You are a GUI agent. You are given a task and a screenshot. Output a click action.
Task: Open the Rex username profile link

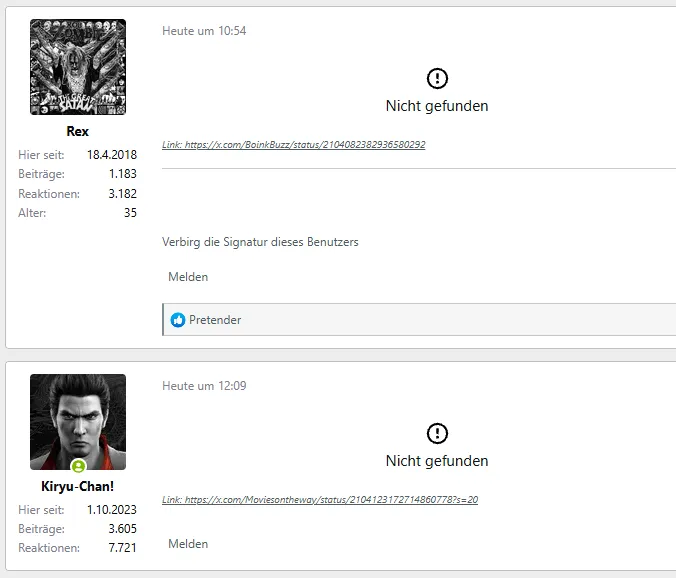click(x=78, y=131)
